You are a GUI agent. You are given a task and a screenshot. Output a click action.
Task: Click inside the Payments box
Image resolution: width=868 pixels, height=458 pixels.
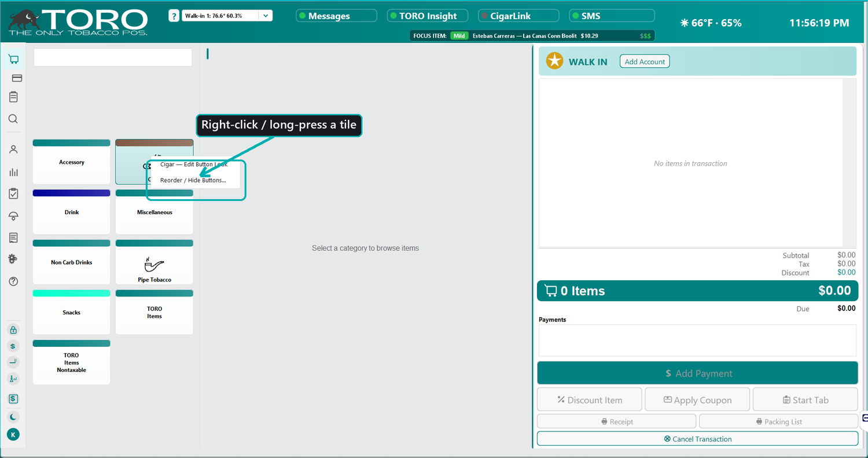pos(697,340)
